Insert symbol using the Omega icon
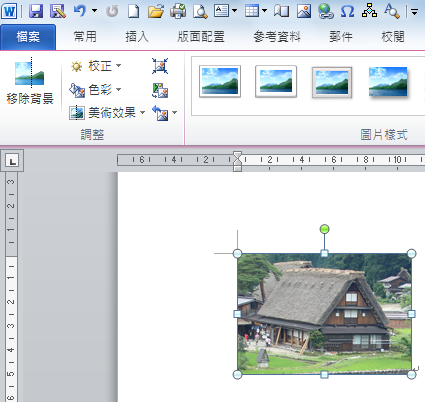Image resolution: width=425 pixels, height=402 pixels. pos(347,12)
